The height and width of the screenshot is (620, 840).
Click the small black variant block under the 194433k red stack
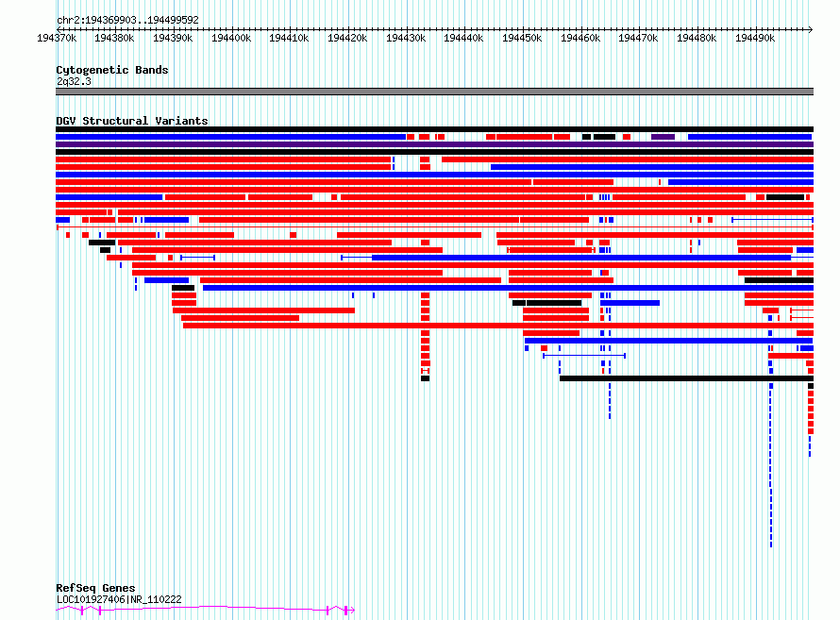coord(425,378)
